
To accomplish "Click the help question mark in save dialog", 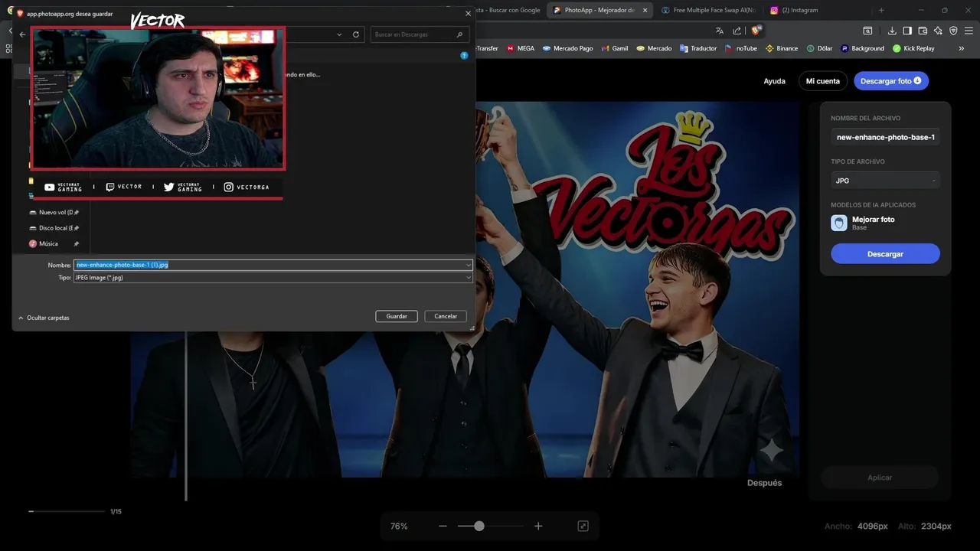I will [464, 55].
